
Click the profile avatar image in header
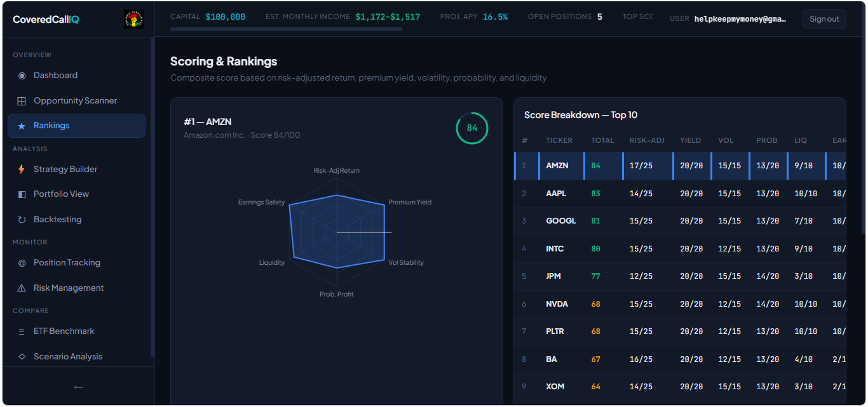point(133,19)
